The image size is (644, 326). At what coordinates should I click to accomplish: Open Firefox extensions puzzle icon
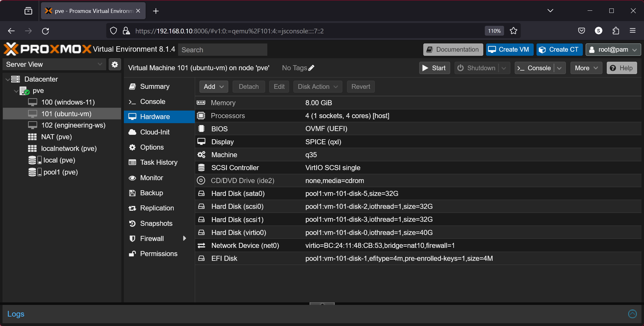point(616,31)
